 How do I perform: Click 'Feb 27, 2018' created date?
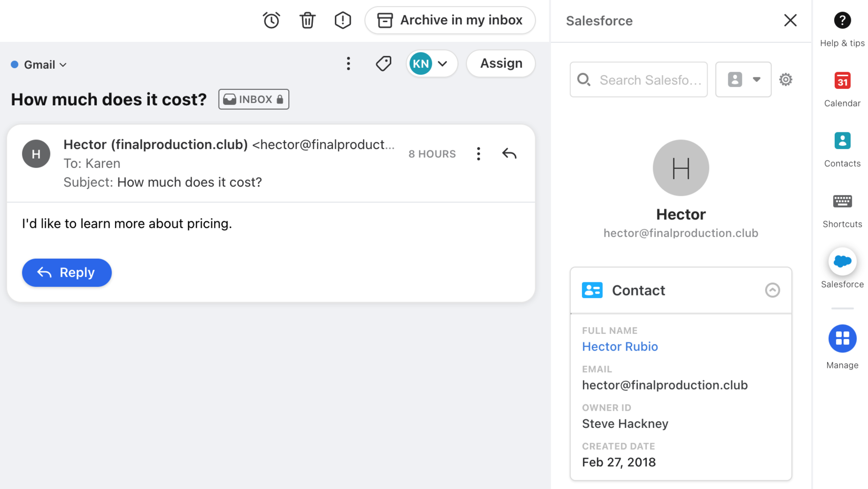click(x=619, y=462)
